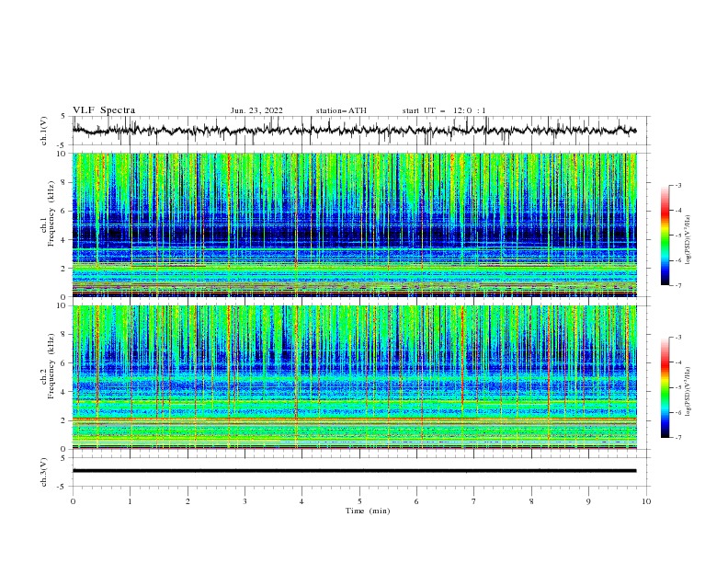Click the "-4" label on ch.2 colorbar
Screen dimensions: 728x563
click(x=677, y=362)
